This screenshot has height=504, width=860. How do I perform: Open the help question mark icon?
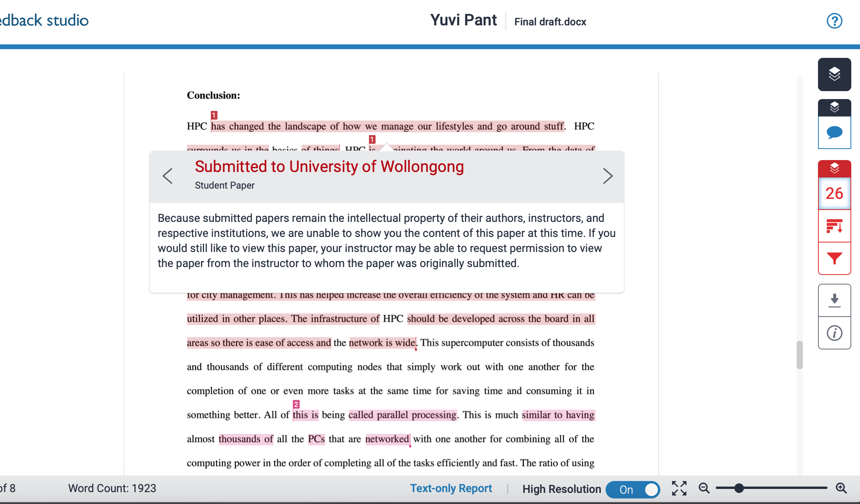click(x=834, y=21)
